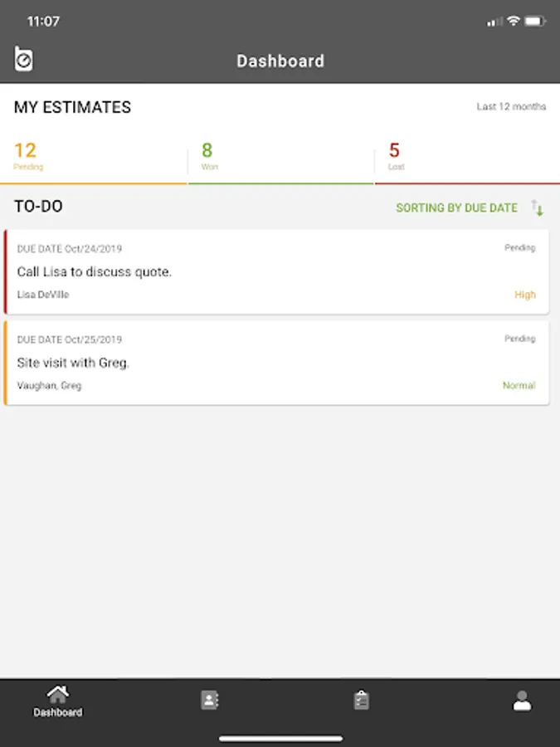Tap the home indicator bar at the bottom

point(280,738)
